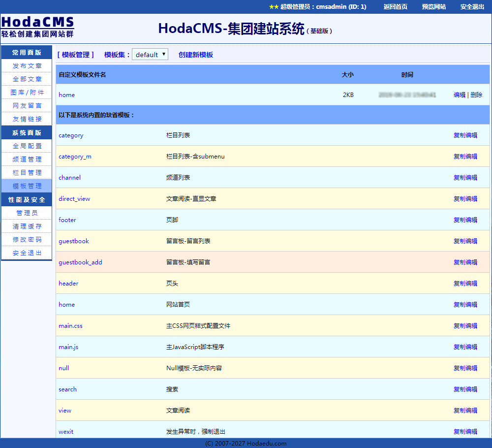Click the null template name
The height and width of the screenshot is (448, 492).
coord(63,368)
